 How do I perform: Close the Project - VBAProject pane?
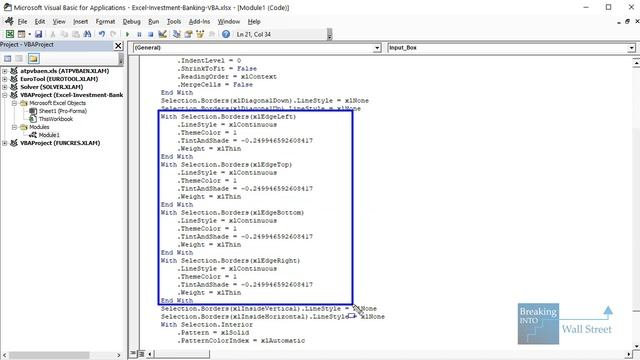118,46
